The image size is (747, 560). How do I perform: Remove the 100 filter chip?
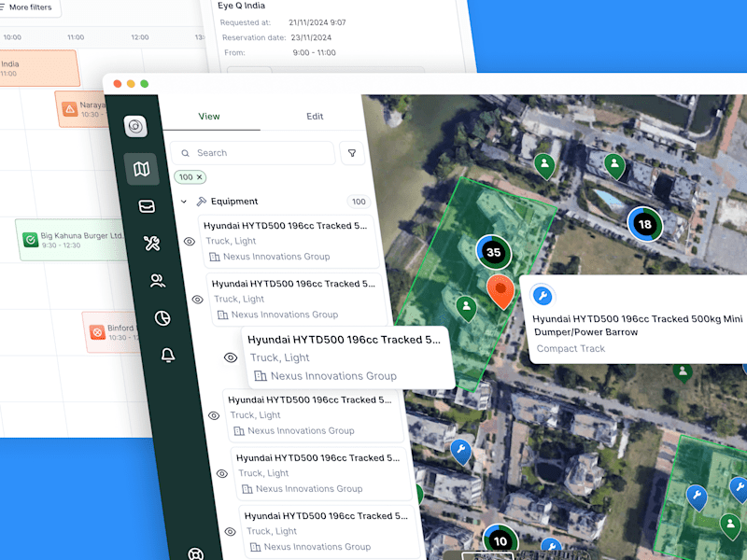(x=199, y=177)
